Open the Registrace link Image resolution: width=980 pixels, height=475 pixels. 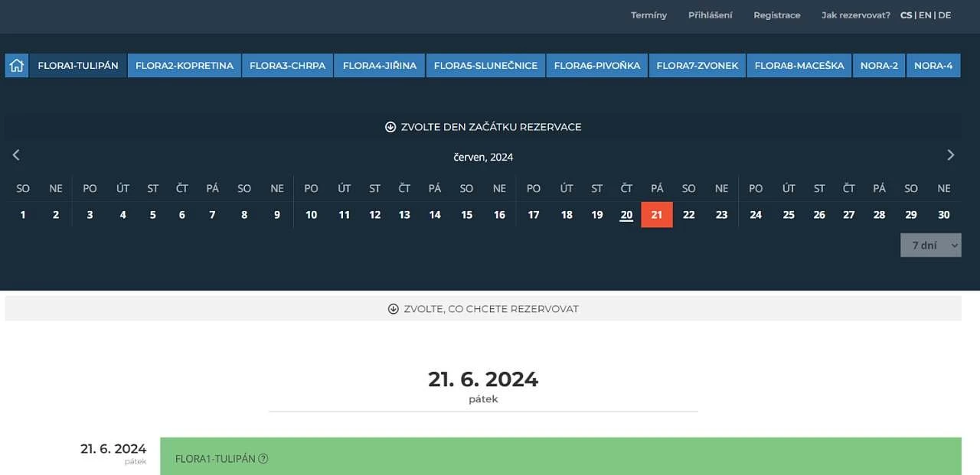click(x=776, y=15)
